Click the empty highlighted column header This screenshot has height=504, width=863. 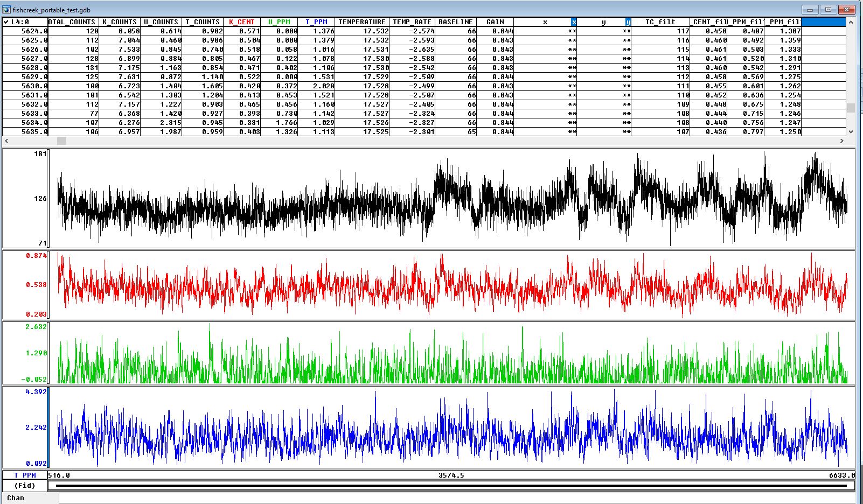tap(823, 22)
